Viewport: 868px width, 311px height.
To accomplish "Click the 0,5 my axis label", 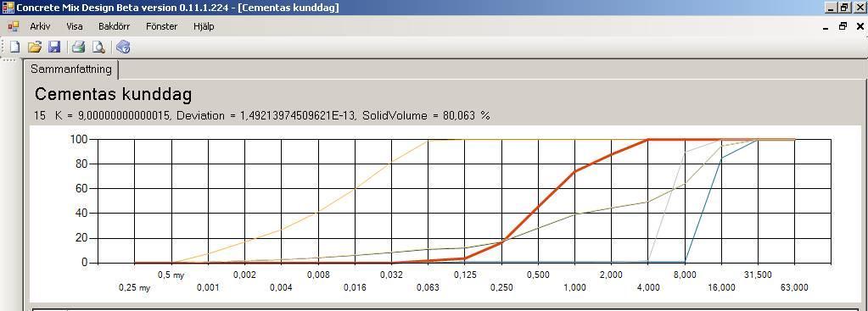I will coord(171,275).
